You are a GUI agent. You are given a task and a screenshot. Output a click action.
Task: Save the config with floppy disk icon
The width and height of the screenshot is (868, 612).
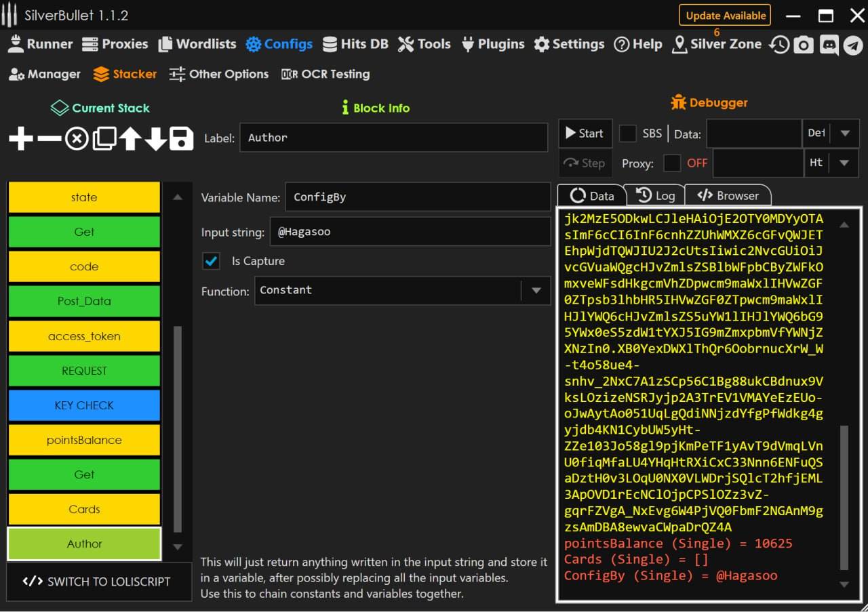(181, 139)
